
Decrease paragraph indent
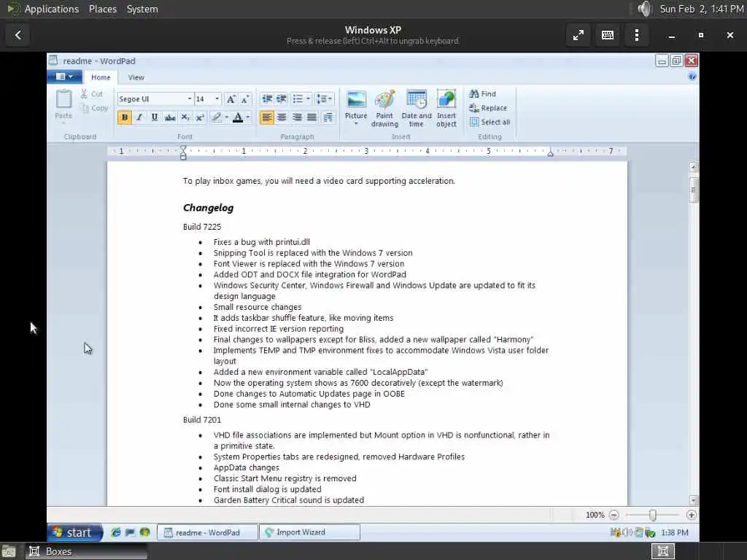point(267,99)
